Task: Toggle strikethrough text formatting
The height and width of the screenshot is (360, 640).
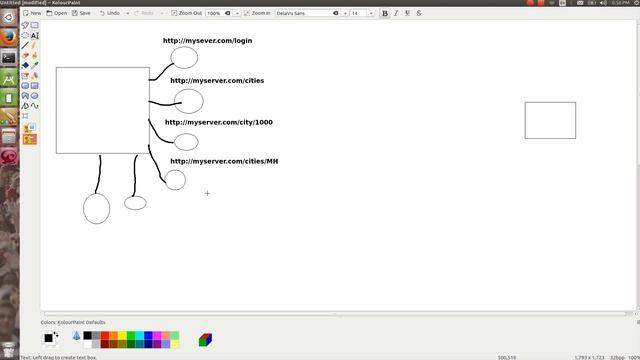Action: pos(419,13)
